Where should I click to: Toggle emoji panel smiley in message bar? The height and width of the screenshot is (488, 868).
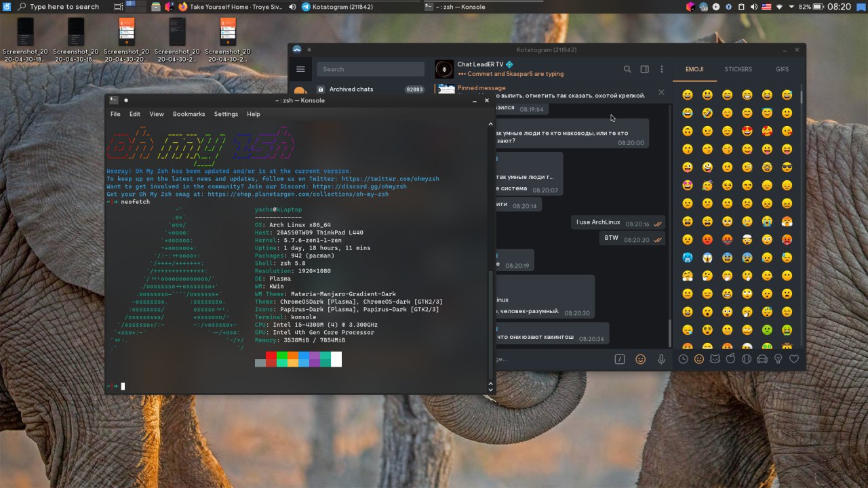(x=640, y=359)
